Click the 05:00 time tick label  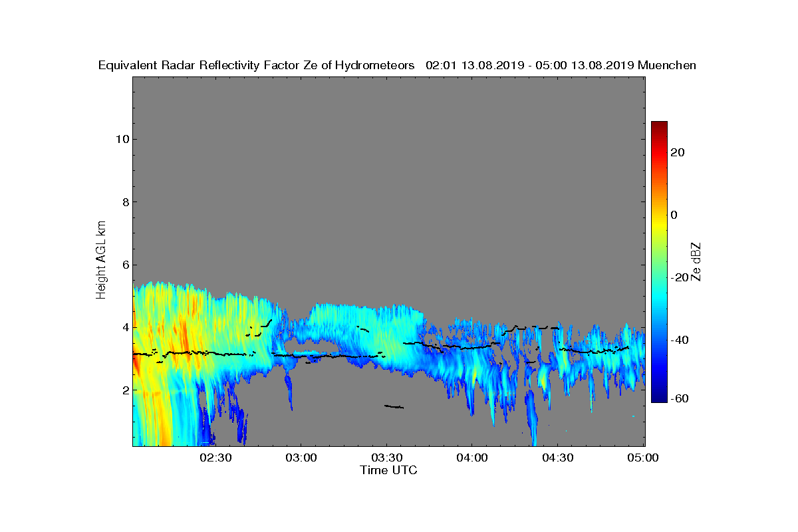coord(643,458)
